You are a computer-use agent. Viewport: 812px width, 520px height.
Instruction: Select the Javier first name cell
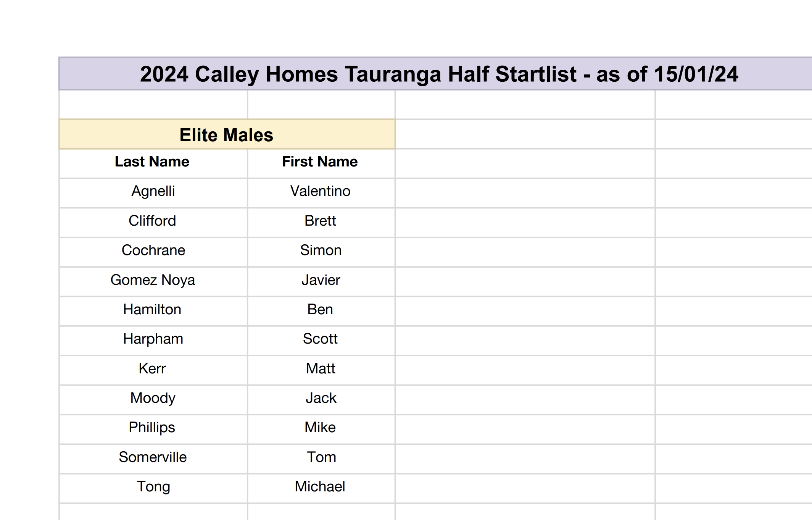pos(321,280)
